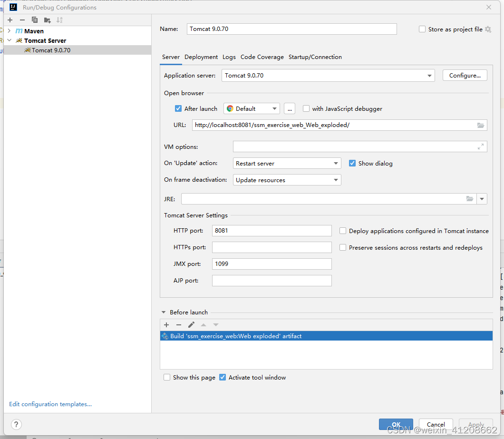Check the Show this page option

167,377
